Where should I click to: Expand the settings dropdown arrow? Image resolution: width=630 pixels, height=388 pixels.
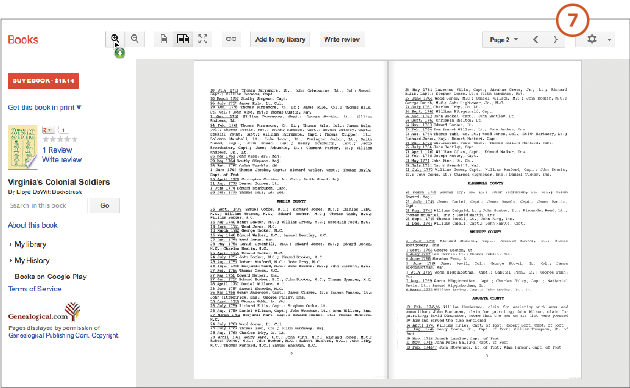(x=610, y=40)
